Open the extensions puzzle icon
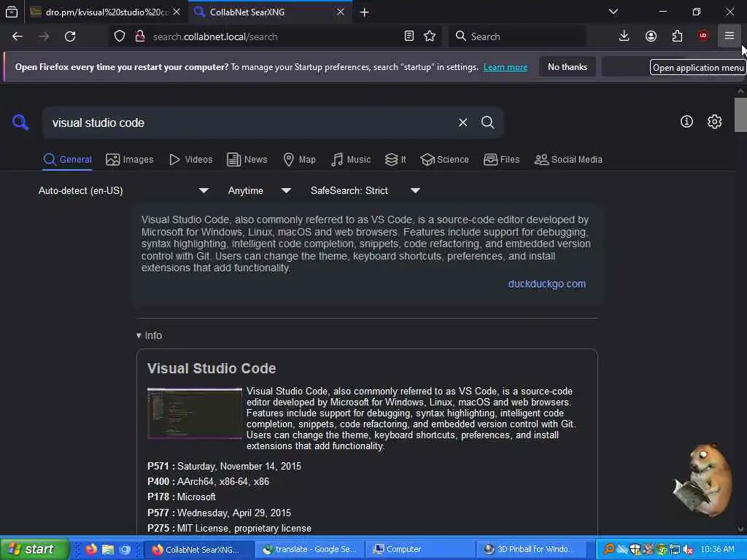This screenshot has height=560, width=747. (x=677, y=36)
